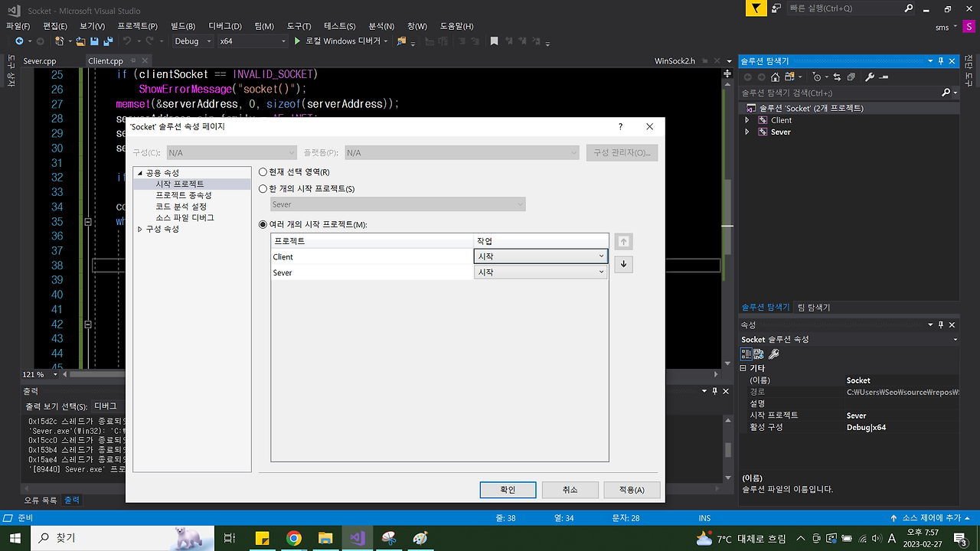980x551 pixels.
Task: Click the Categorized view icon in Properties panel
Action: [x=746, y=354]
